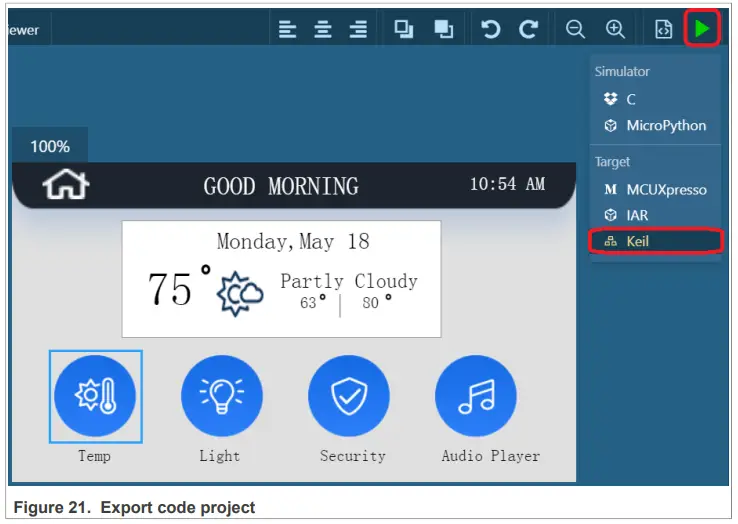
Task: Click the align right toolbar icon
Action: (358, 30)
